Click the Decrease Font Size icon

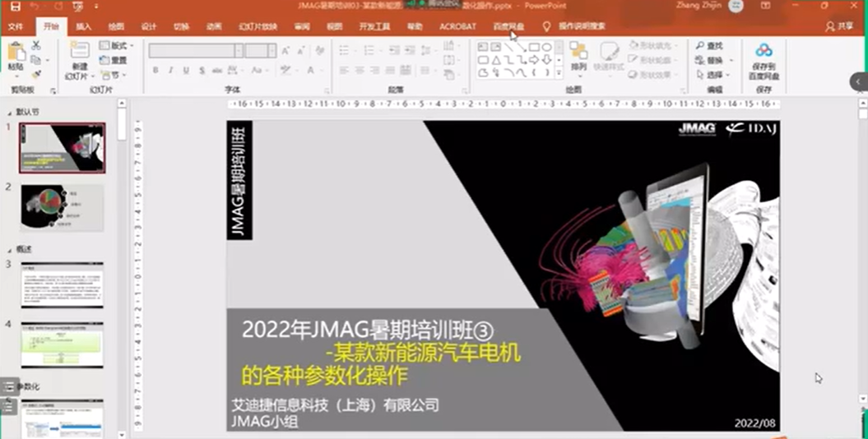301,51
